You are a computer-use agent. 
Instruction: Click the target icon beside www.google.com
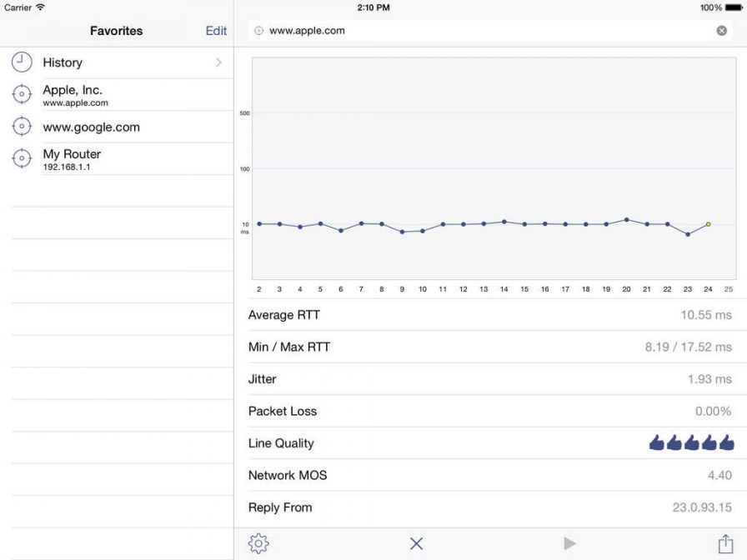point(22,126)
